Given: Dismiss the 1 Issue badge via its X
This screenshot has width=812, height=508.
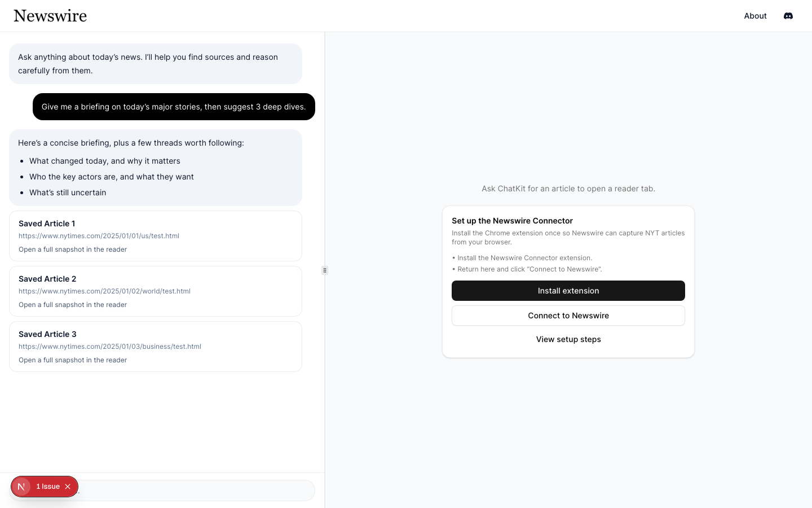Looking at the screenshot, I should pyautogui.click(x=68, y=486).
